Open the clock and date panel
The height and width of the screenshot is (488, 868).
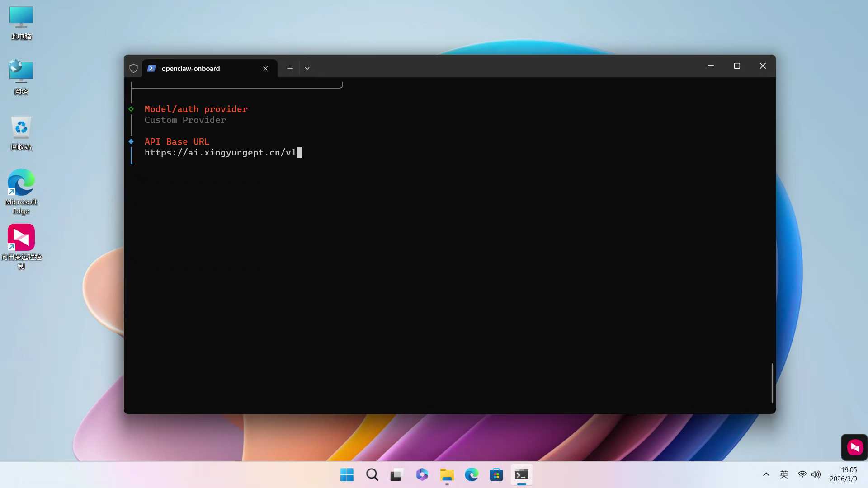(x=844, y=474)
